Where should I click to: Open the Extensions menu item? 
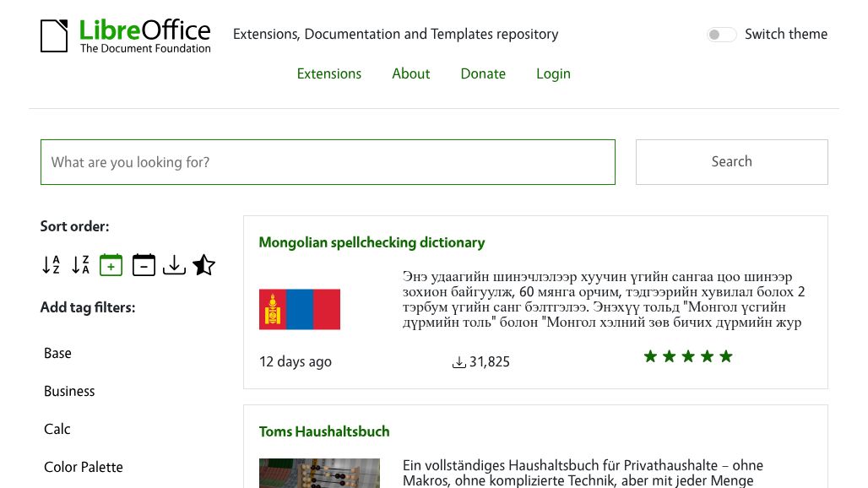pyautogui.click(x=328, y=73)
